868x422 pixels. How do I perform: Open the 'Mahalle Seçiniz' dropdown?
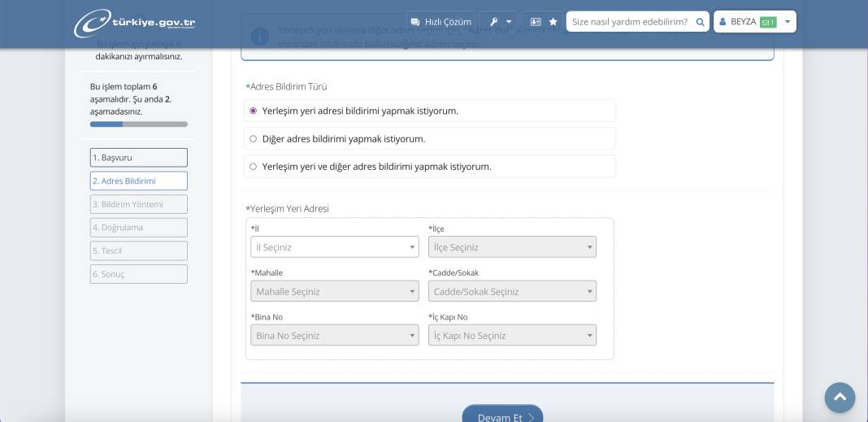point(335,291)
